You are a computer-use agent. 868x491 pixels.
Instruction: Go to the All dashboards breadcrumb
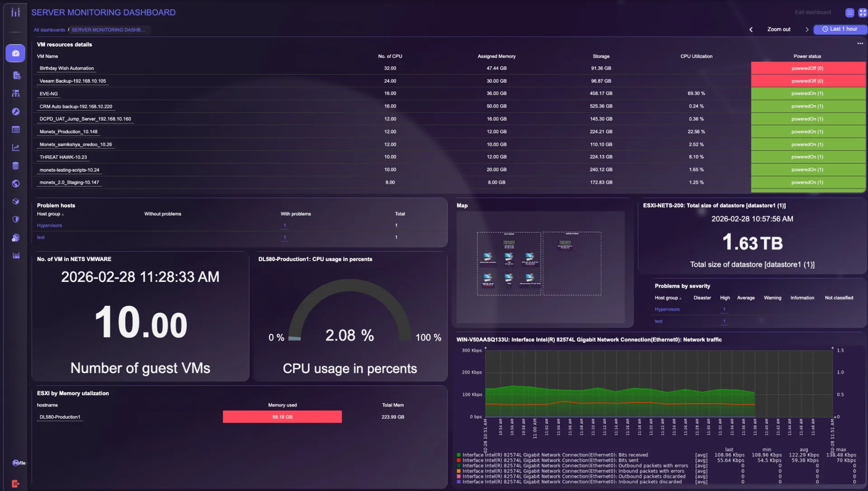point(49,30)
